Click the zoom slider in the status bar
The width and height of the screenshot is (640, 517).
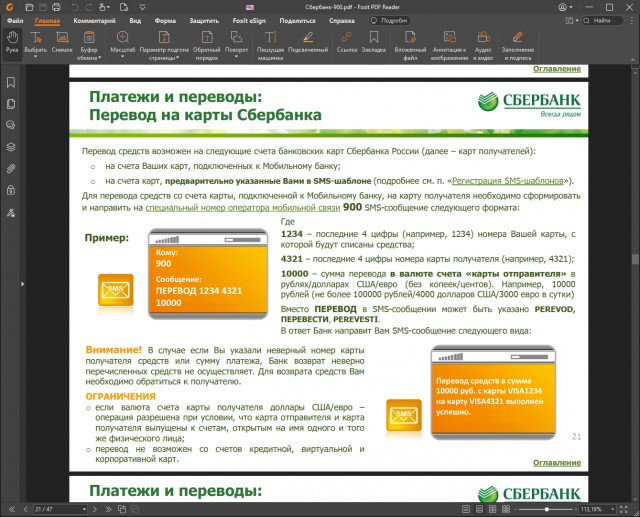[547, 509]
